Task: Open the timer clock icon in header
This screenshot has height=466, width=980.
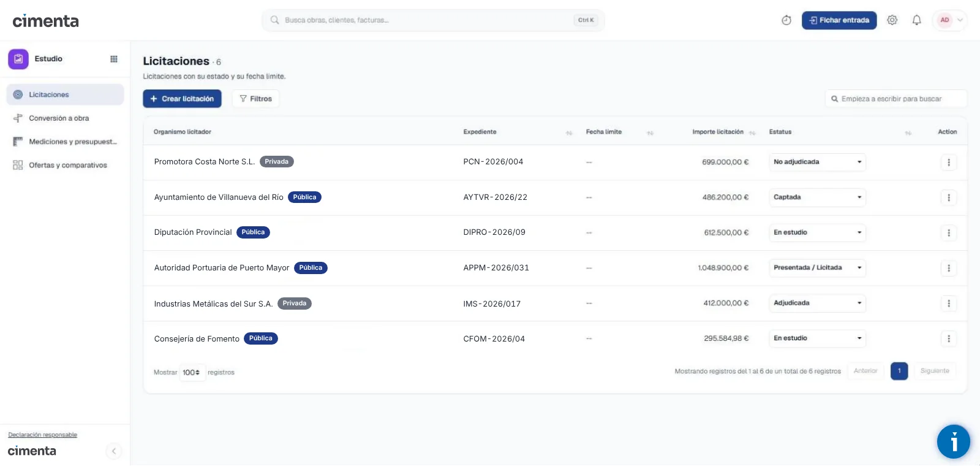Action: [786, 20]
